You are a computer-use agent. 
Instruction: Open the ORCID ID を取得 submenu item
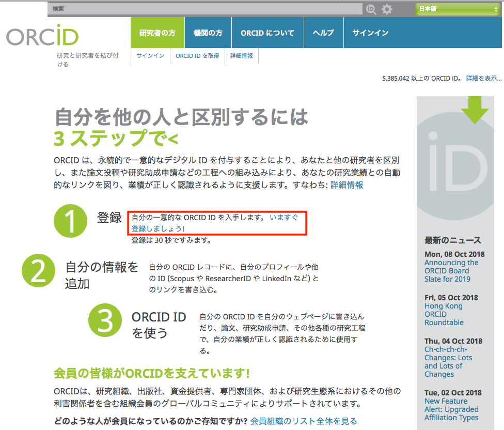[x=197, y=56]
